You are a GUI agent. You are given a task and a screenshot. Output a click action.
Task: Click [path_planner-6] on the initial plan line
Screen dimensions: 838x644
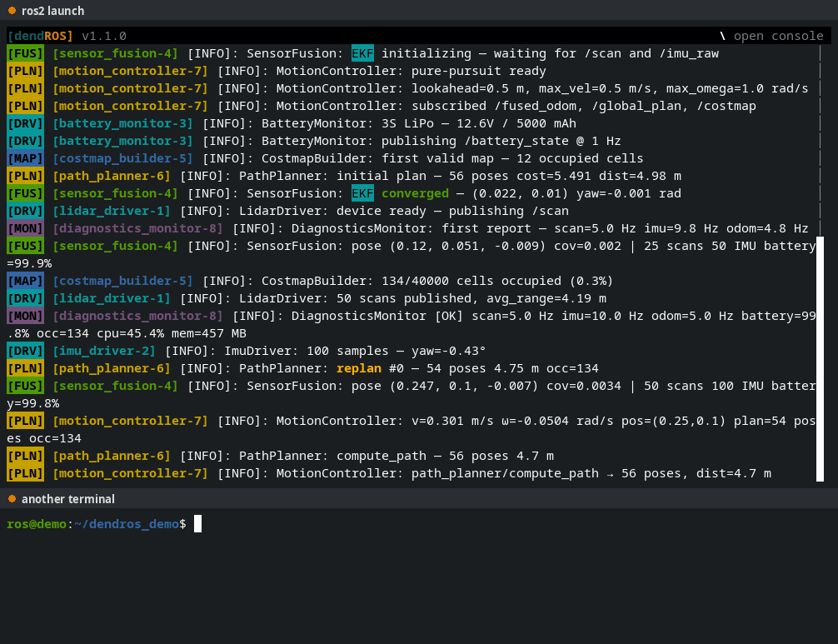click(x=112, y=176)
